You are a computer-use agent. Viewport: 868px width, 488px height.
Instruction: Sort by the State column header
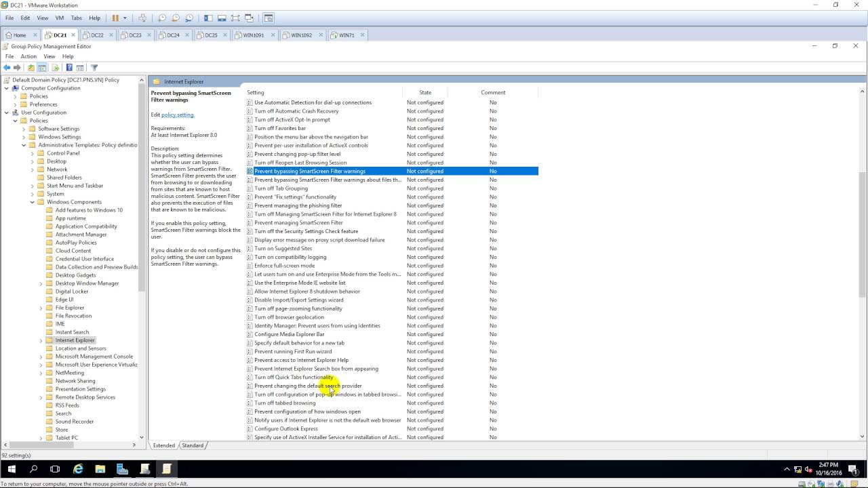pyautogui.click(x=425, y=92)
